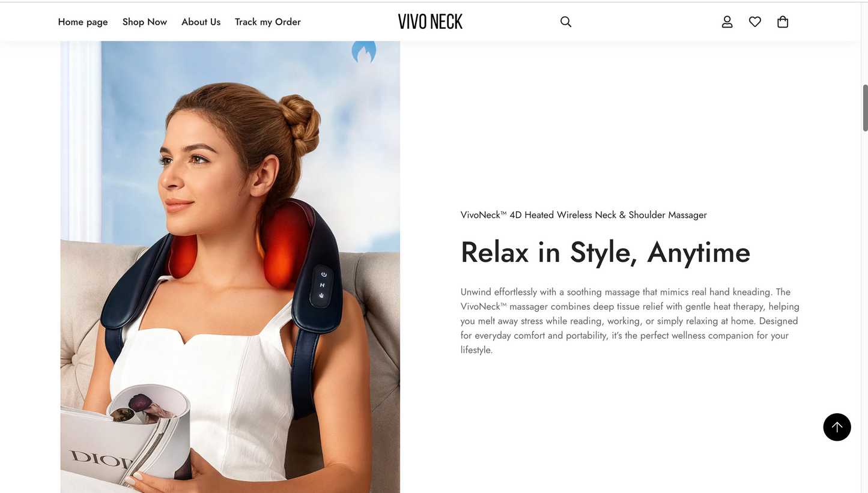Go to Home page in navigation
The width and height of the screenshot is (868, 493).
tap(83, 22)
